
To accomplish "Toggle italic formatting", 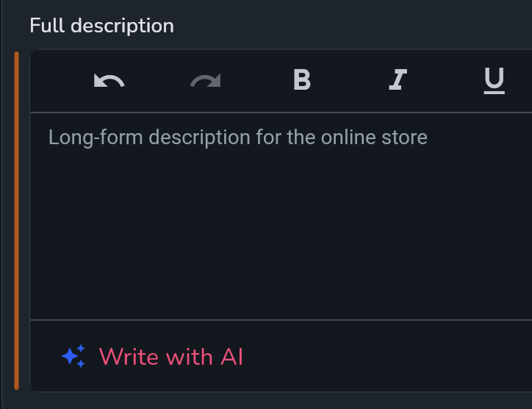I will coord(398,80).
